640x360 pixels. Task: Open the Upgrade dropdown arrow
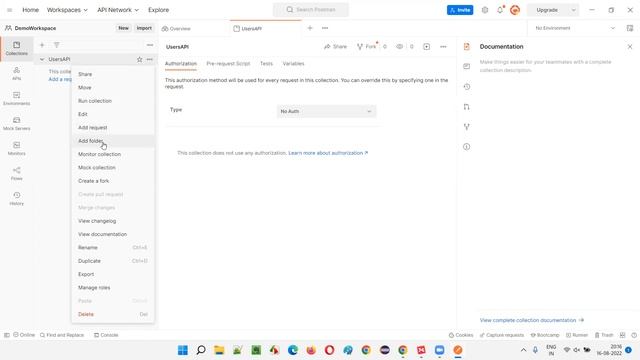(x=573, y=10)
